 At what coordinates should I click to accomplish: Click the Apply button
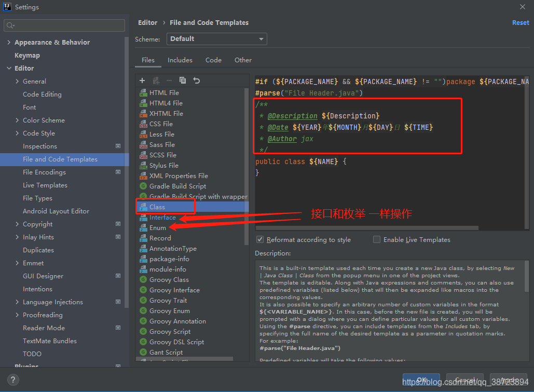pyautogui.click(x=508, y=380)
